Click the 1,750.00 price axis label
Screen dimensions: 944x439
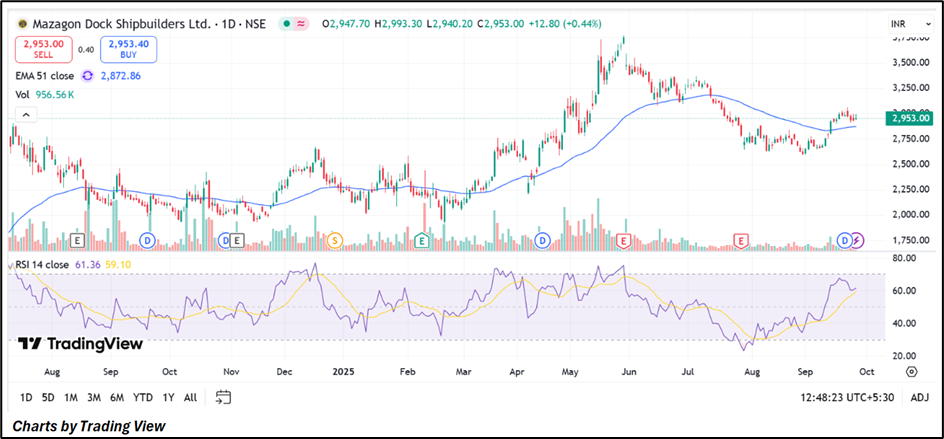point(910,240)
